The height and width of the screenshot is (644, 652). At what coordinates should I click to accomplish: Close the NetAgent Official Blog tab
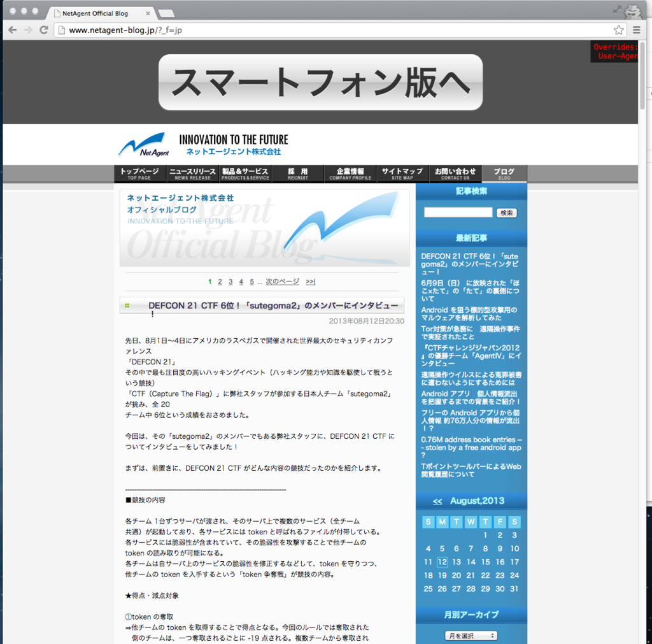click(148, 13)
